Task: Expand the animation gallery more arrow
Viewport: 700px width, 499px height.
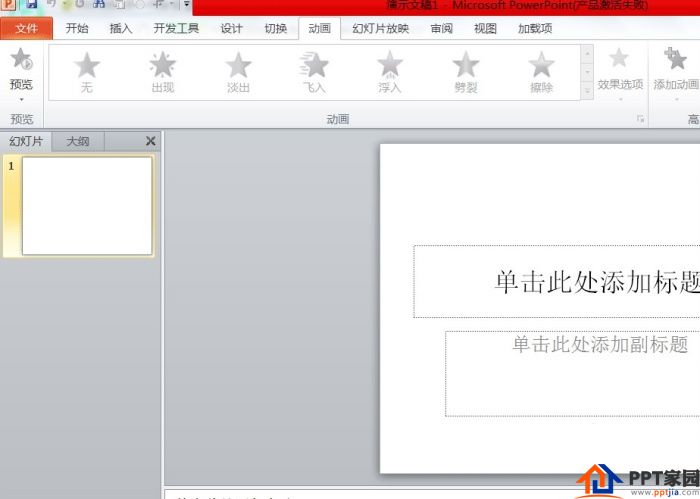Action: click(587, 91)
